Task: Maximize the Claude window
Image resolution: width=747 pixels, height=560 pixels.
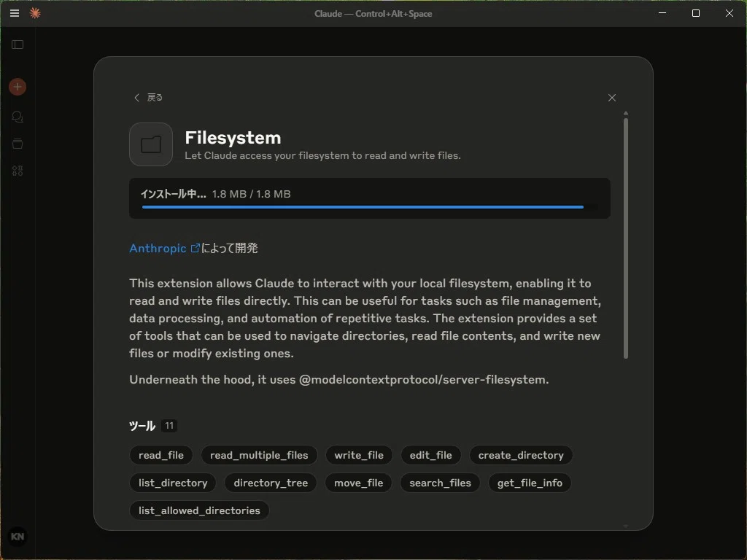Action: coord(695,13)
